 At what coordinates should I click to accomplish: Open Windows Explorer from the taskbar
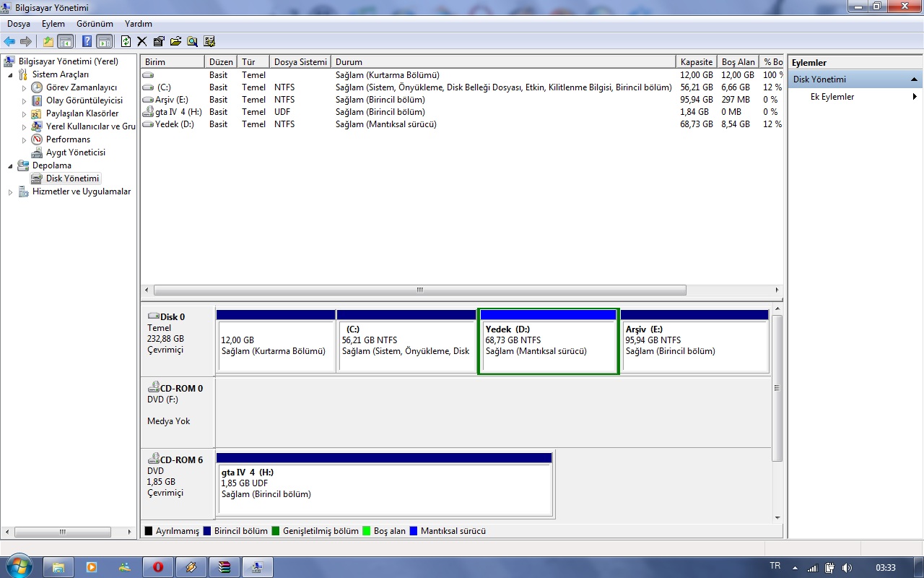point(58,567)
